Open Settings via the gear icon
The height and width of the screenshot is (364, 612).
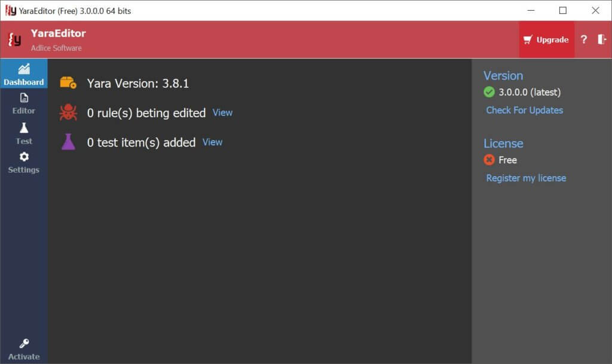tap(23, 156)
